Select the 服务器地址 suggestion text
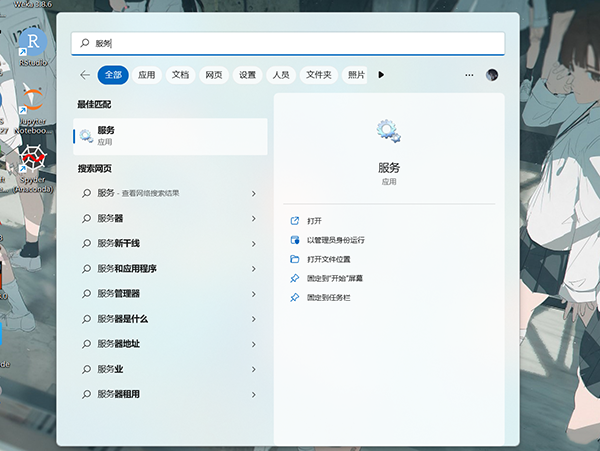600x451 pixels. point(119,344)
